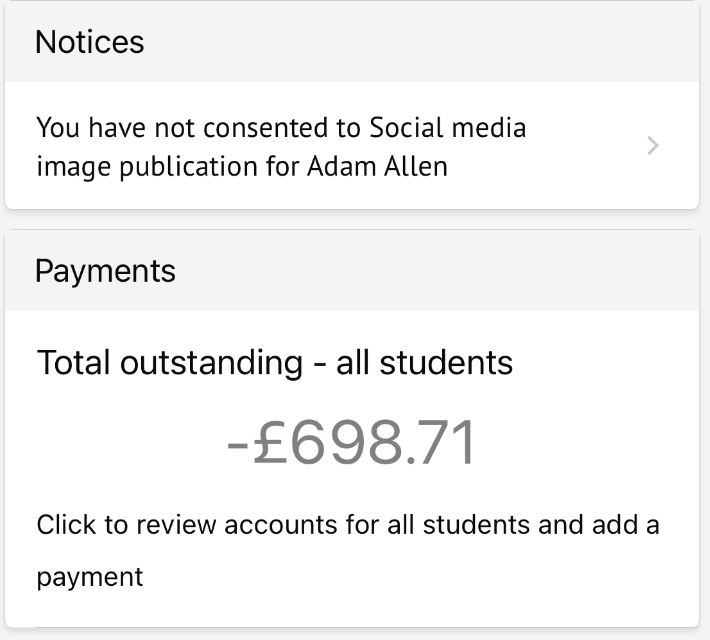Click the 'Social media' words in notice

click(447, 128)
